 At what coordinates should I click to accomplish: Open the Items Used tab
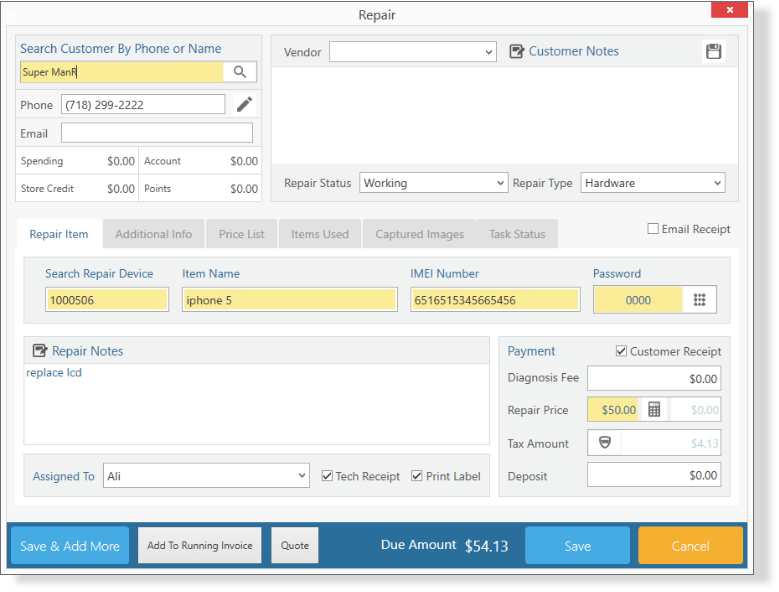pyautogui.click(x=320, y=234)
